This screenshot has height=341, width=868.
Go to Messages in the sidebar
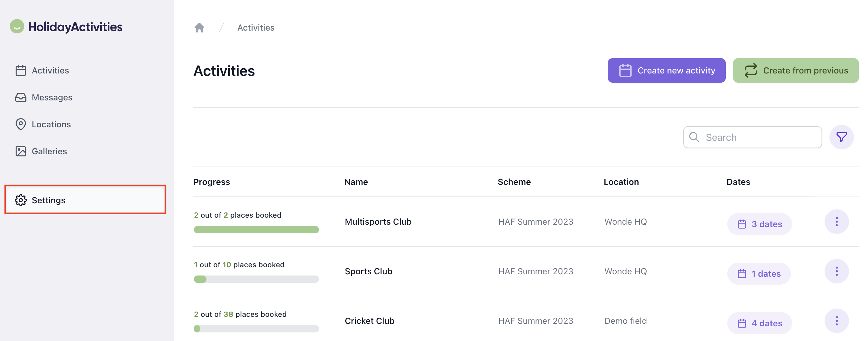(x=52, y=97)
